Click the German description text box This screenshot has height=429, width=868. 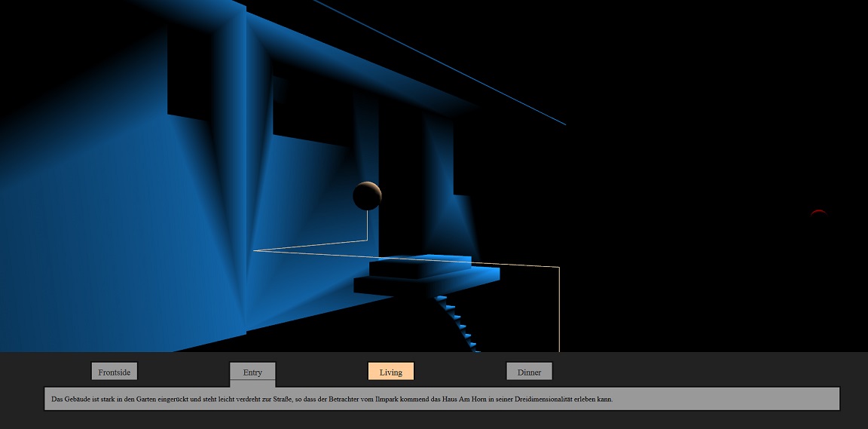(442, 399)
